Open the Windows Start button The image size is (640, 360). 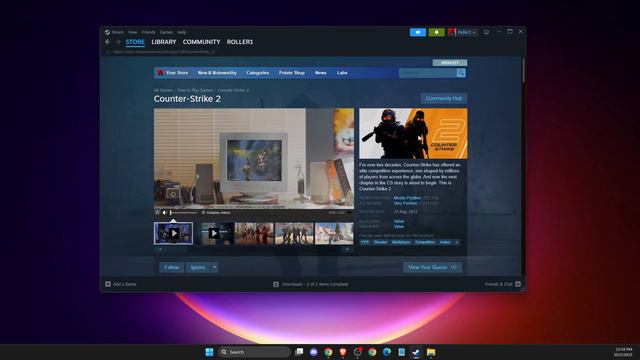click(209, 352)
